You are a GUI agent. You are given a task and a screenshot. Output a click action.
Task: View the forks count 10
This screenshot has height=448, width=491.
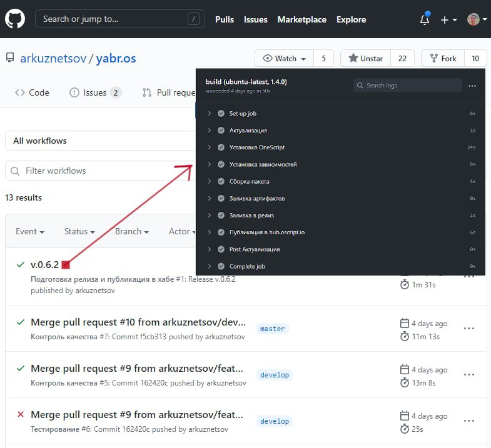click(475, 58)
